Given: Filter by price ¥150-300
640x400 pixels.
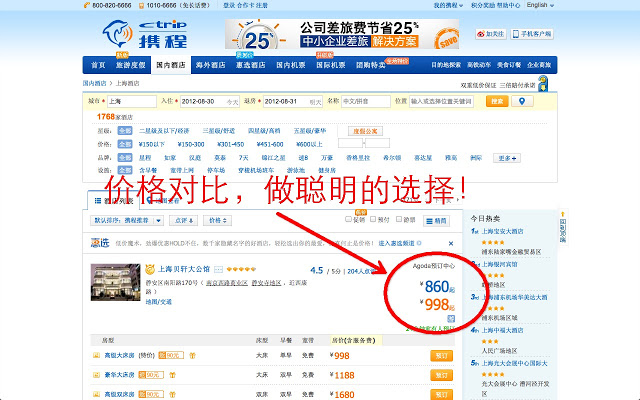Looking at the screenshot, I should (x=191, y=144).
